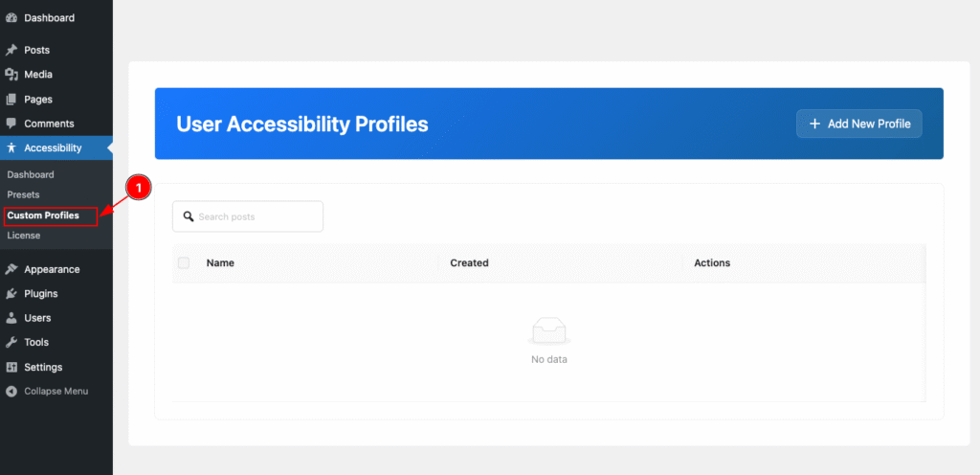The width and height of the screenshot is (980, 475).
Task: Click the Appearance paintbrush icon
Action: pos(11,269)
